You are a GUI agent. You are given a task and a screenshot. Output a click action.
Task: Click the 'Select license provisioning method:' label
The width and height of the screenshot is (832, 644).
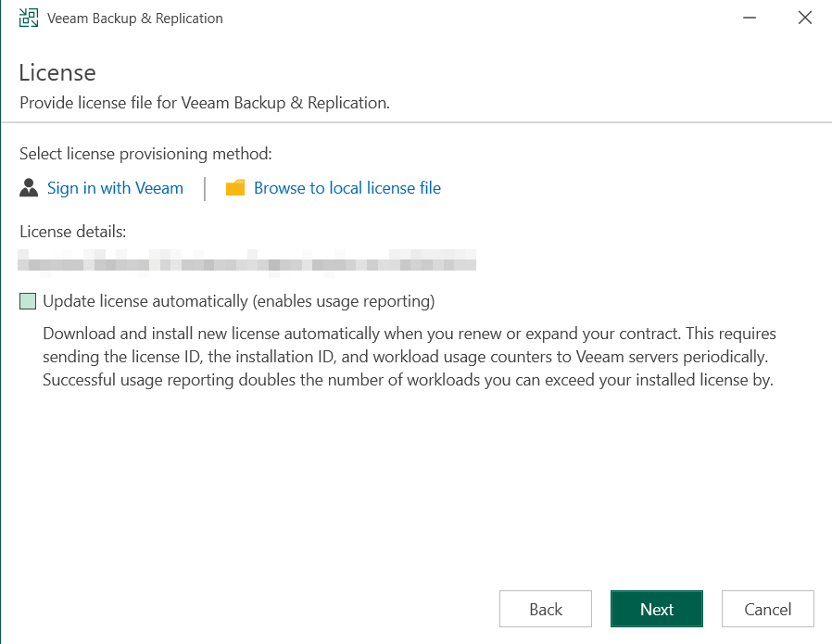pos(145,154)
